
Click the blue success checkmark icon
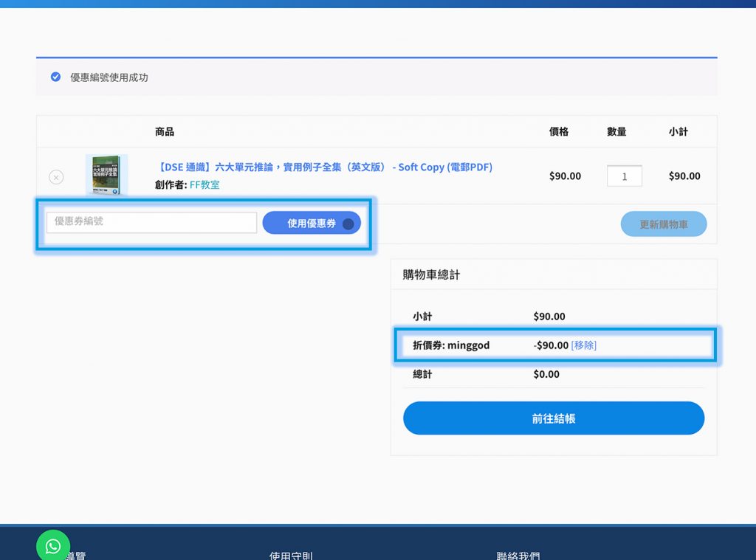(55, 77)
